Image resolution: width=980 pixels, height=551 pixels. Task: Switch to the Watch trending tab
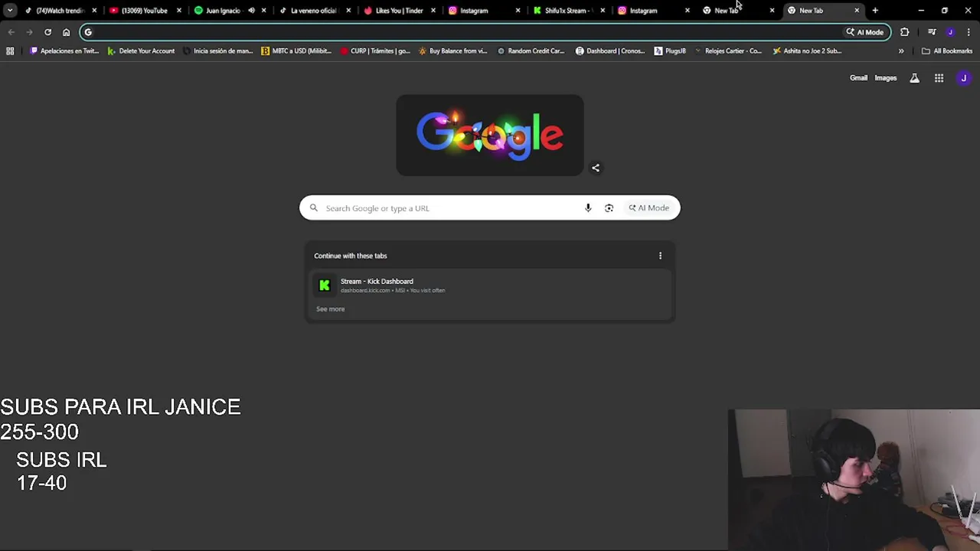pos(60,11)
